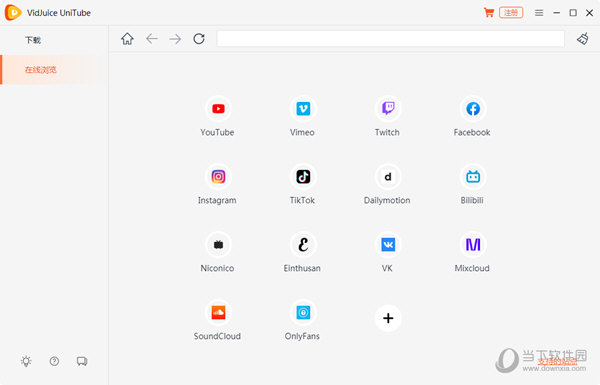Screen dimensions: 600x385
Task: Click the orange register button
Action: (x=511, y=13)
